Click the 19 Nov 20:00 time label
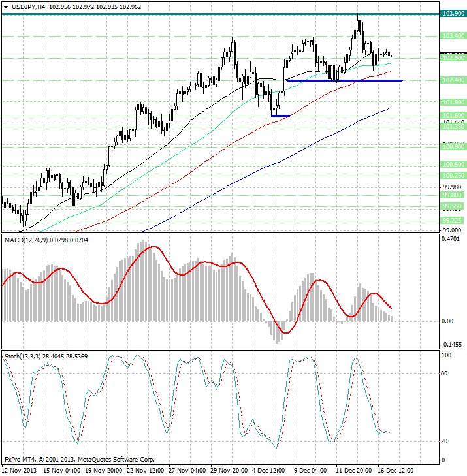Screen dimensions: 467x476 [x=104, y=471]
